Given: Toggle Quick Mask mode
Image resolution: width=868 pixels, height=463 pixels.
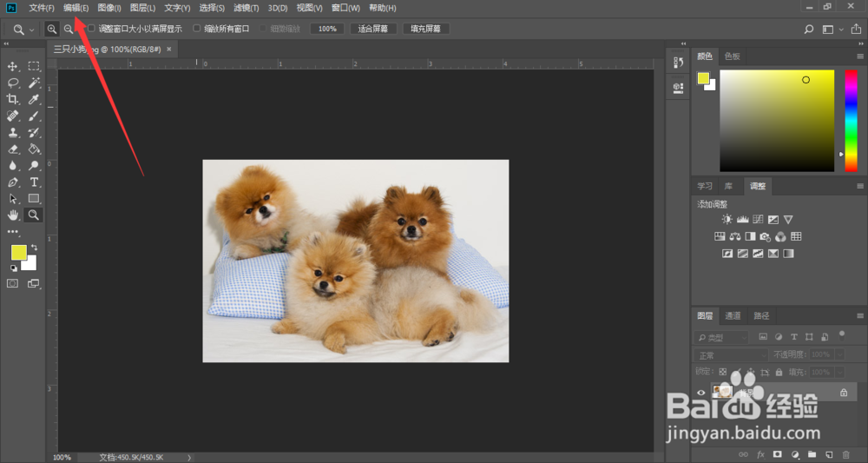Looking at the screenshot, I should point(12,283).
